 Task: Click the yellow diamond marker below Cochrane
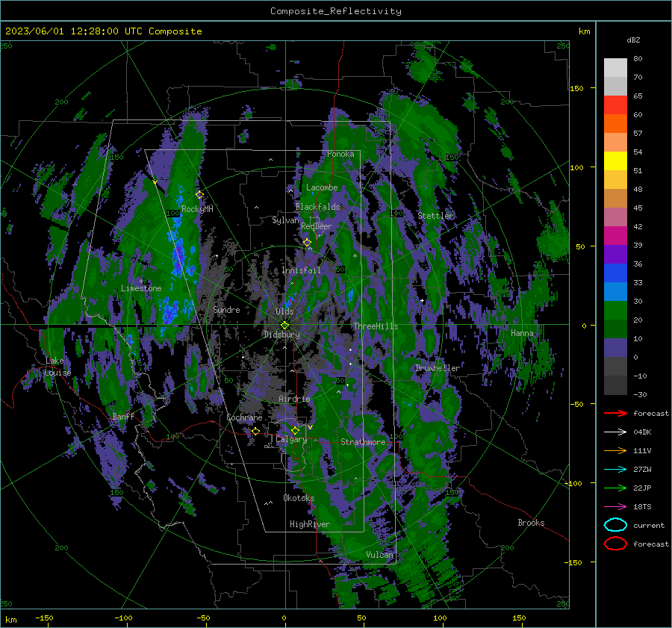coord(255,431)
